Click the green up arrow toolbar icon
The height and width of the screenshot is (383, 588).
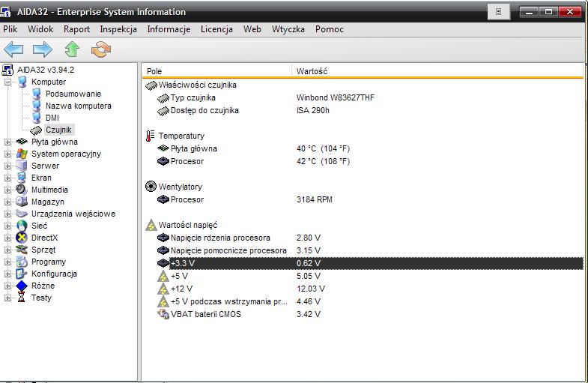click(72, 49)
